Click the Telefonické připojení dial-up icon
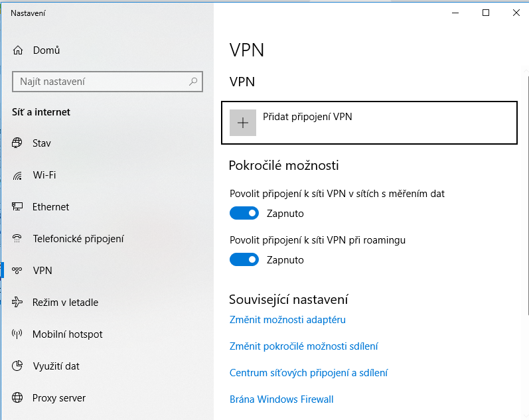This screenshot has width=529, height=420. tap(18, 239)
